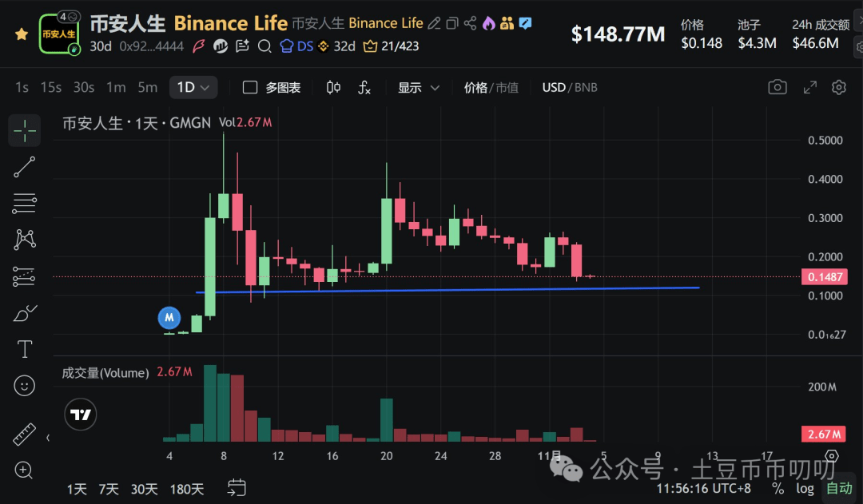This screenshot has width=863, height=504.
Task: Open the time axis settings hexagon icon
Action: coord(832,456)
